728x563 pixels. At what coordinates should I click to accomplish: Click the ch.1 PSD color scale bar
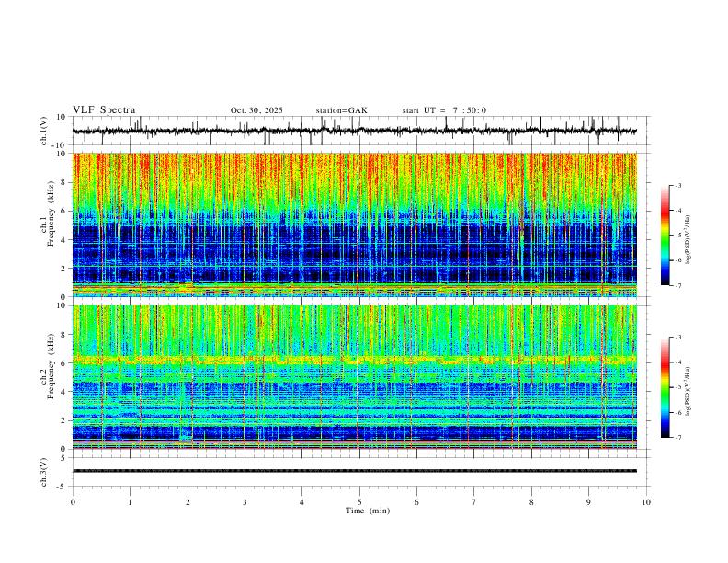[x=665, y=236]
